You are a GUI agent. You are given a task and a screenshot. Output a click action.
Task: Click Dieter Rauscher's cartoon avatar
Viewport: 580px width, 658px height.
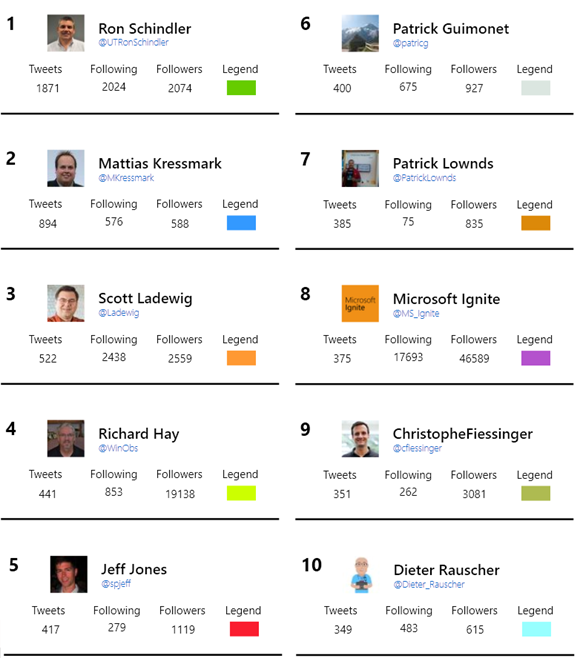click(x=361, y=575)
